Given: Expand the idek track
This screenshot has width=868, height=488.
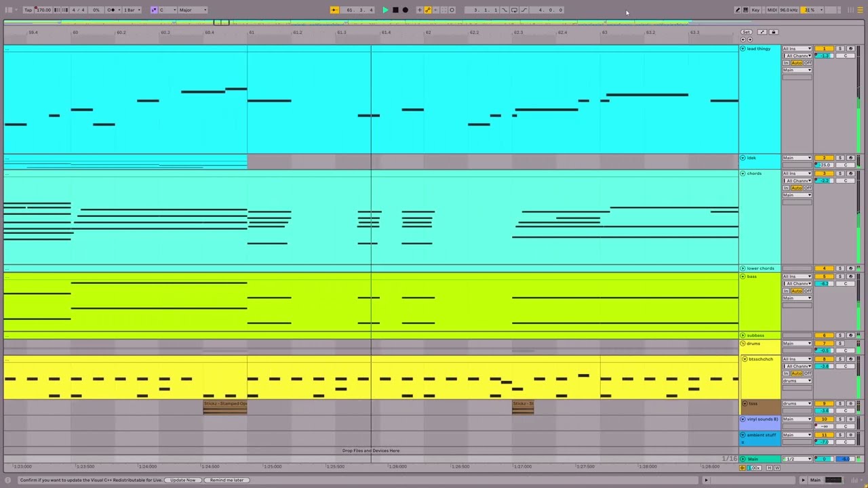Looking at the screenshot, I should coord(743,158).
